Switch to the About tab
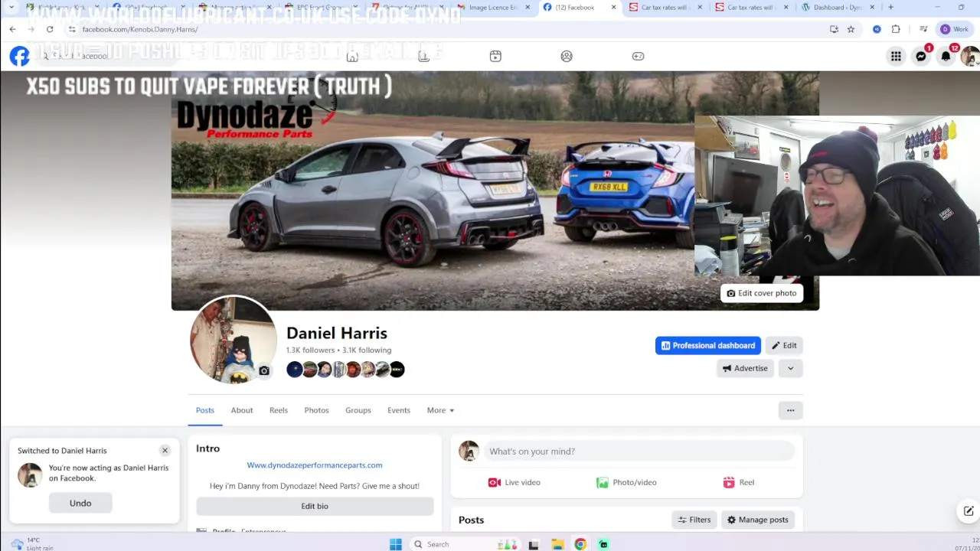The width and height of the screenshot is (980, 551). 242,410
